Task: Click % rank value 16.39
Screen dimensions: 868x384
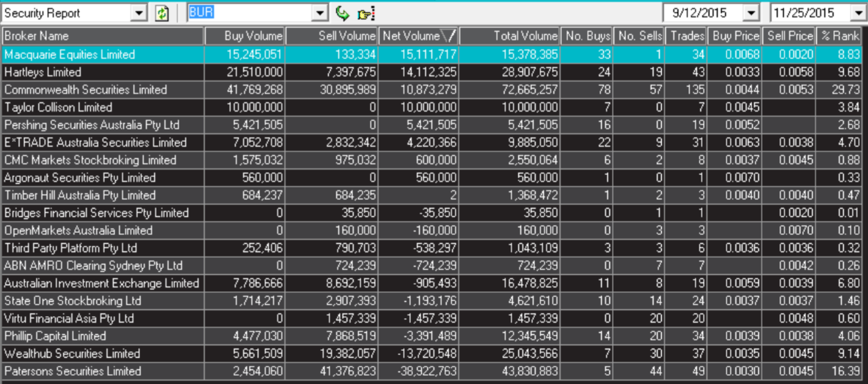Action: coord(846,371)
